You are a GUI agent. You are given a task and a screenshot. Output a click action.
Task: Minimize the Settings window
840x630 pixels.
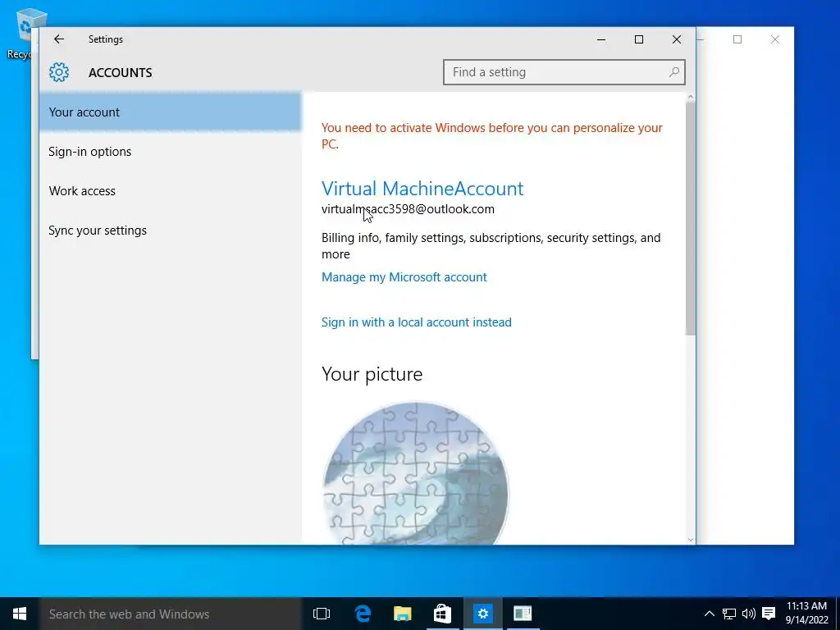601,39
